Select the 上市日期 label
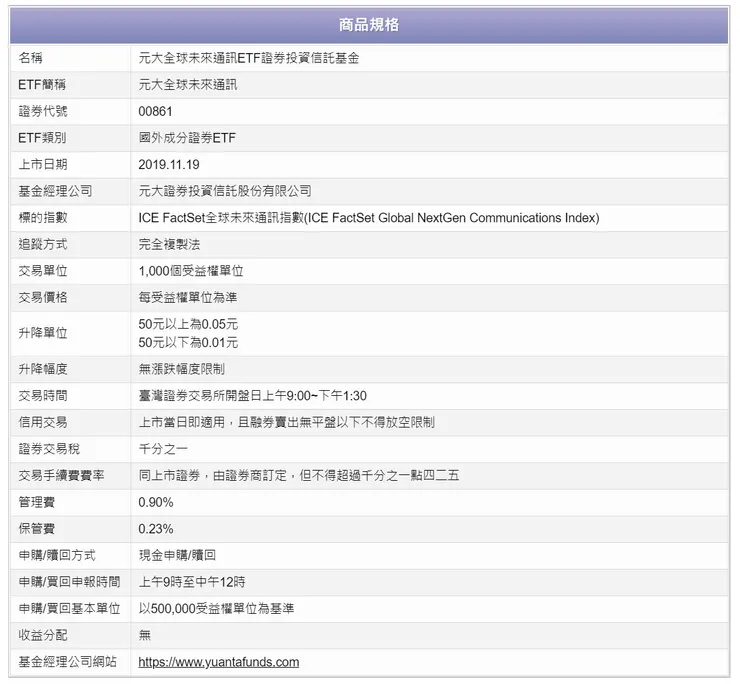The width and height of the screenshot is (740, 684). tap(43, 164)
